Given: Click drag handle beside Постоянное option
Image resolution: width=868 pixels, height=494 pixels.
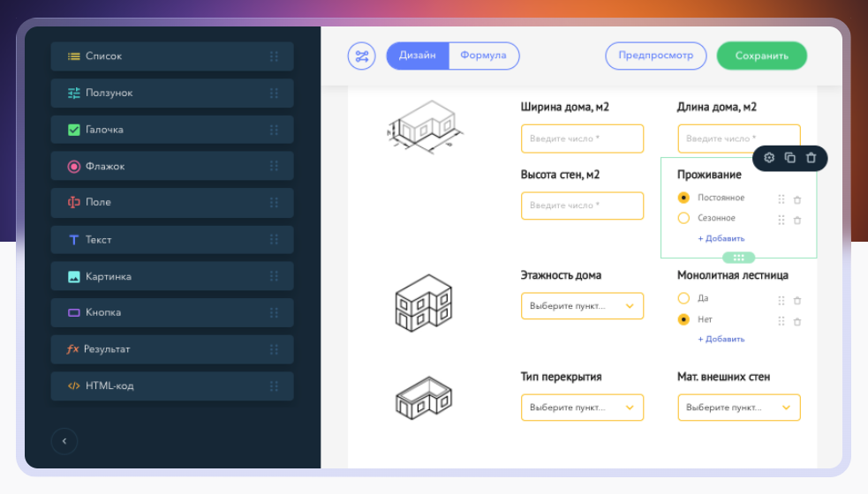Looking at the screenshot, I should 781,199.
